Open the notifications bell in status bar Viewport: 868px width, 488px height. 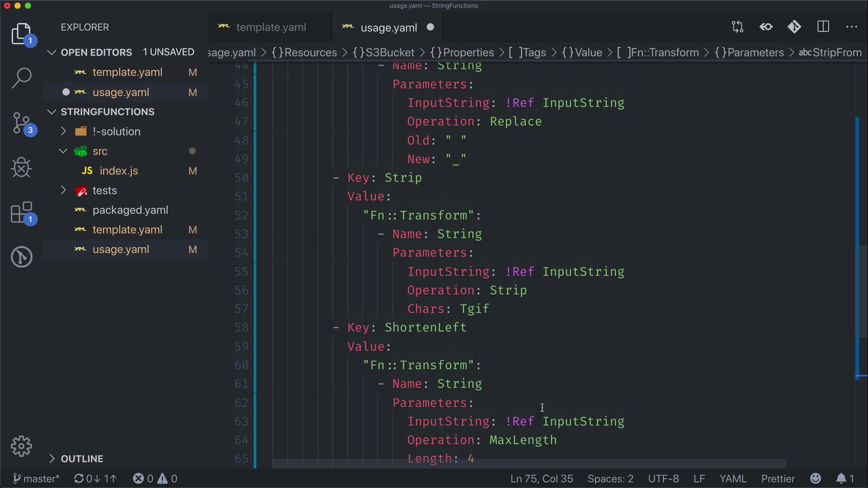pyautogui.click(x=841, y=479)
